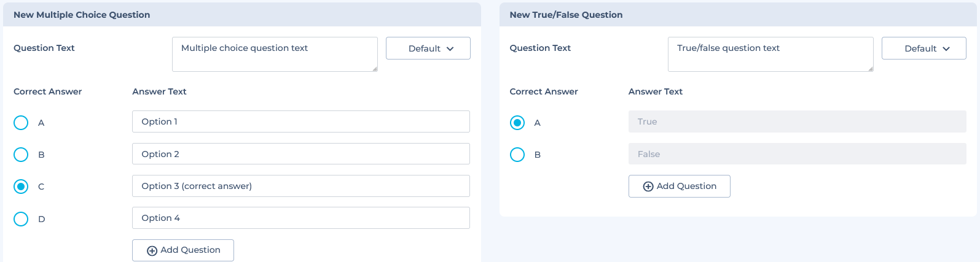
Task: Click the New Multiple Choice Question panel header
Action: (242, 15)
